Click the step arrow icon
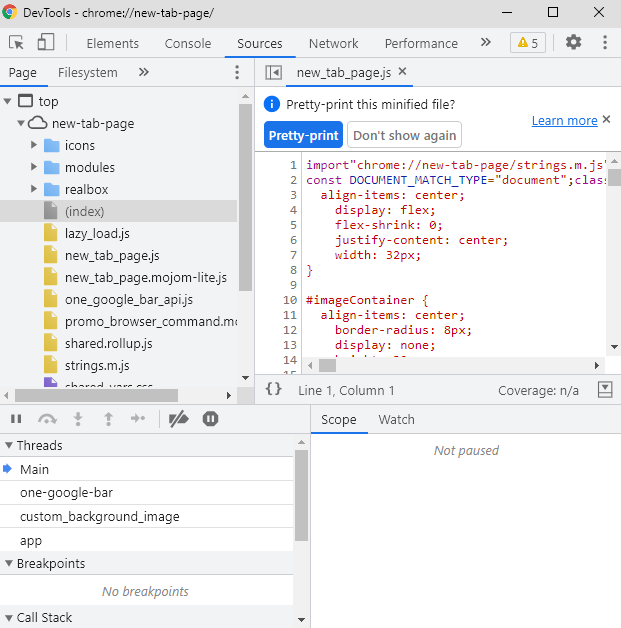This screenshot has width=621, height=628. coord(138,419)
